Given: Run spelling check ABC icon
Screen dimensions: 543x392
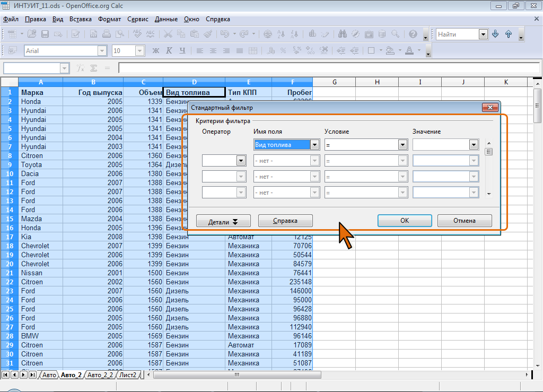Looking at the screenshot, I should coord(137,34).
